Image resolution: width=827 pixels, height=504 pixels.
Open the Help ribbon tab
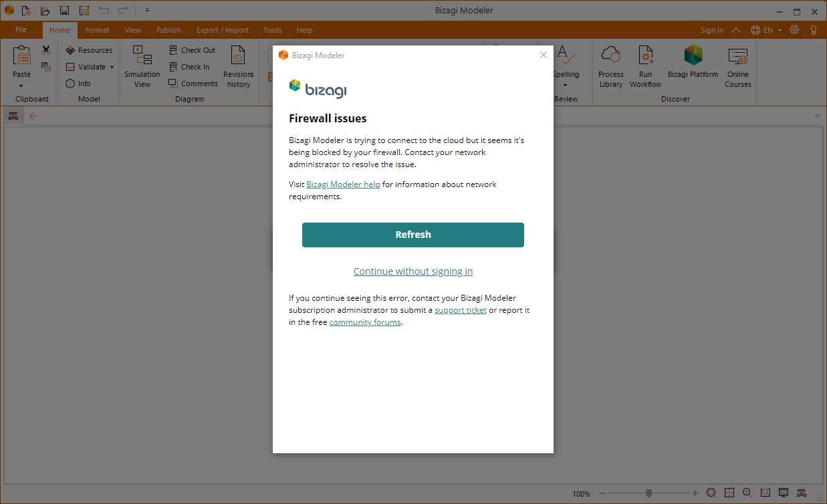pyautogui.click(x=305, y=30)
